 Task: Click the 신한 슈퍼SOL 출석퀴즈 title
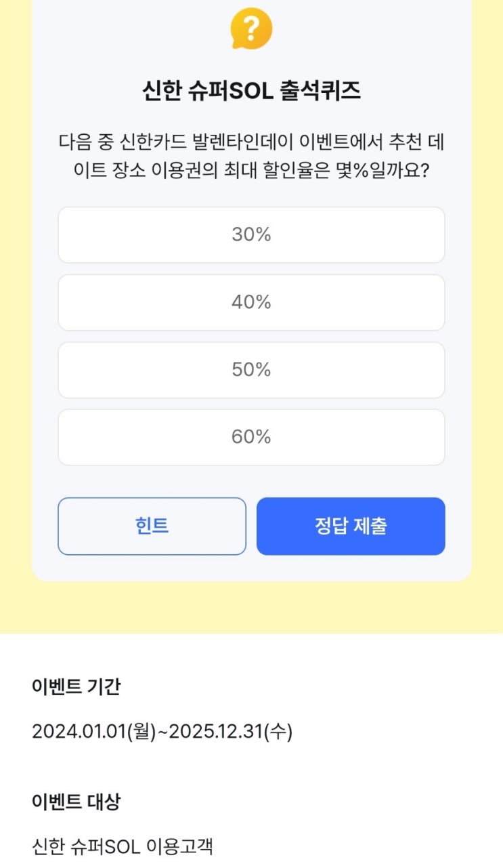click(x=251, y=91)
